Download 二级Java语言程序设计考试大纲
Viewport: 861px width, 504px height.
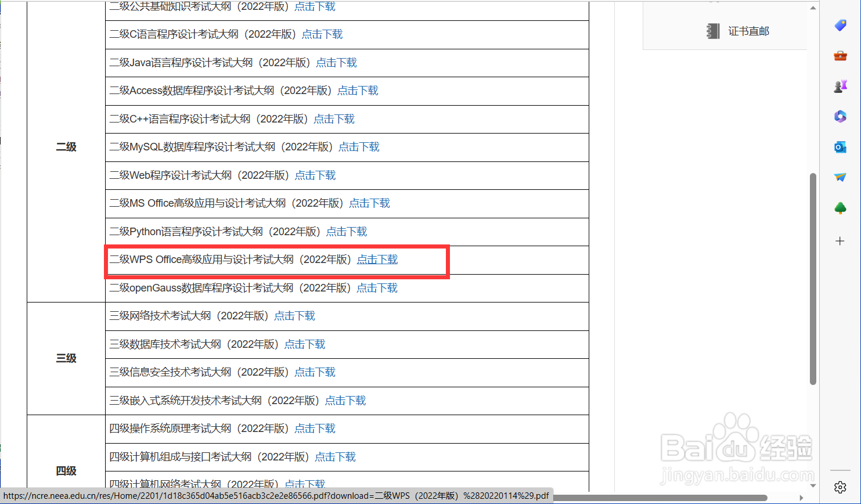336,63
